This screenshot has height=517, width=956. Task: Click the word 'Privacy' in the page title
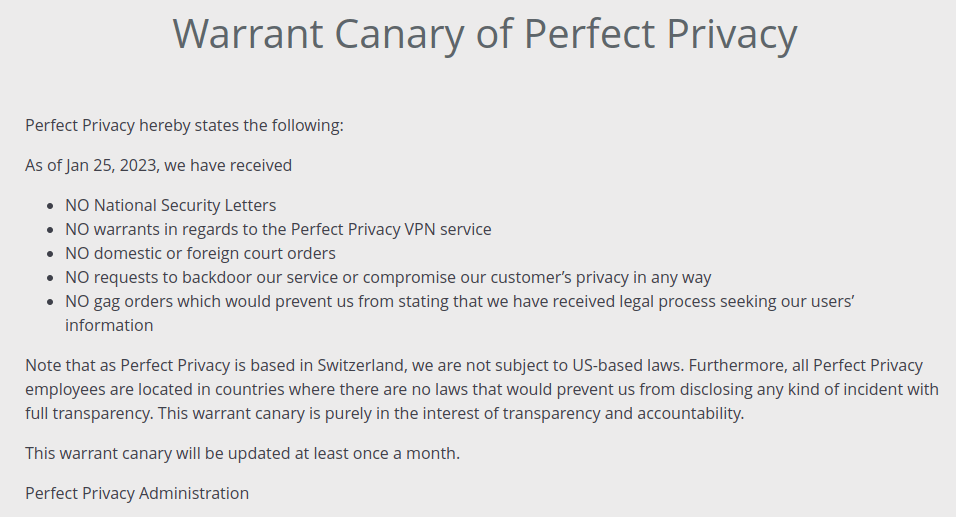point(732,35)
